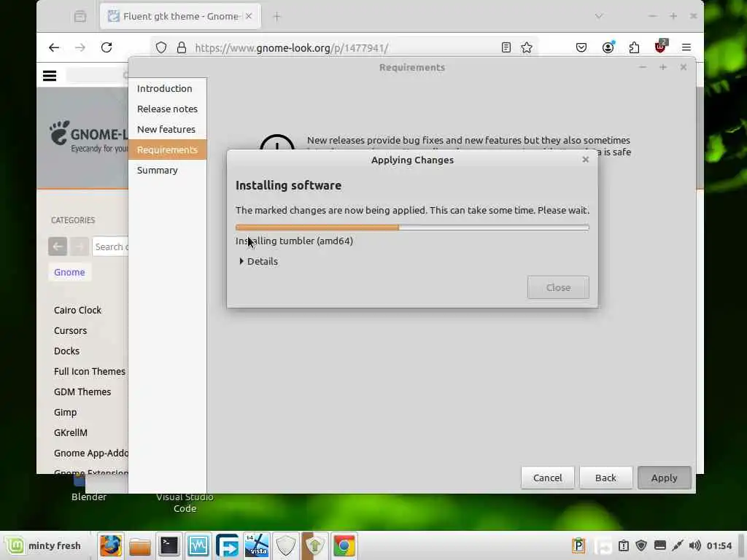Click the 01:54 clock in the panel

[719, 545]
